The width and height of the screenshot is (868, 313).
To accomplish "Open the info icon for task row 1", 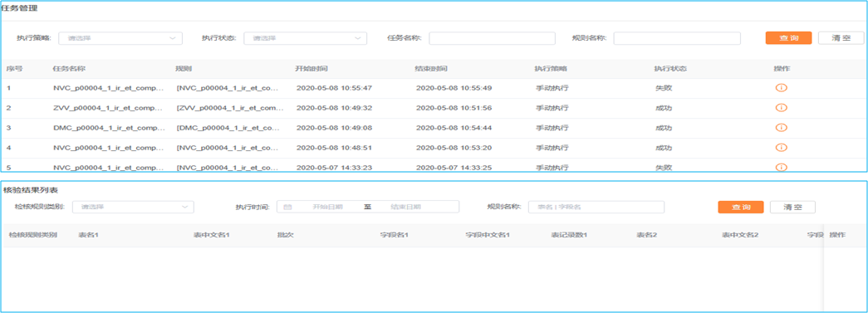I will (x=781, y=88).
